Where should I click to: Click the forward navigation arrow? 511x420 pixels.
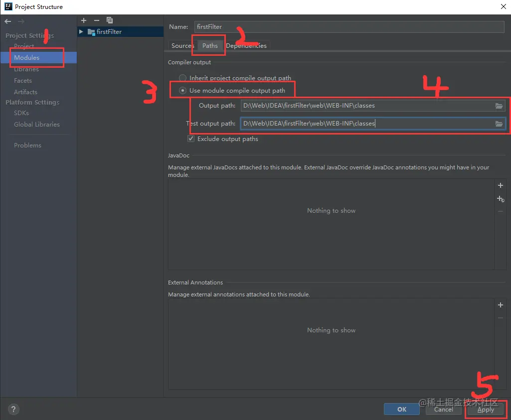pos(21,21)
